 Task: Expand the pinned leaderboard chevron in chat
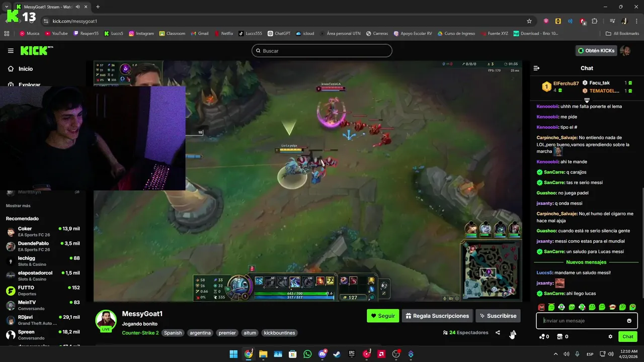(x=587, y=101)
